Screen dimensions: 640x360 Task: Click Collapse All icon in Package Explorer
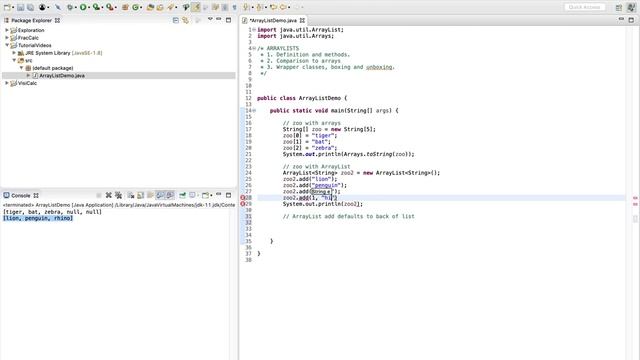point(176,20)
